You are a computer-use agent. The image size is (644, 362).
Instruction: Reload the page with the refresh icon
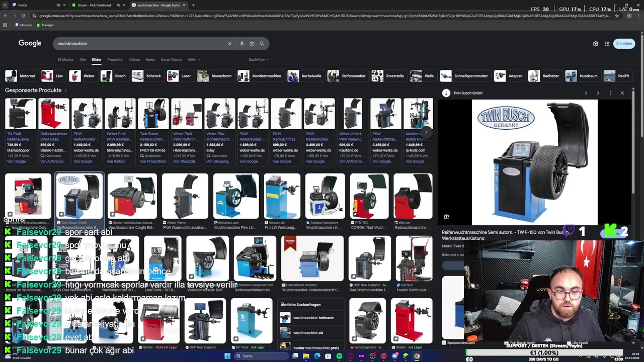tap(23, 16)
